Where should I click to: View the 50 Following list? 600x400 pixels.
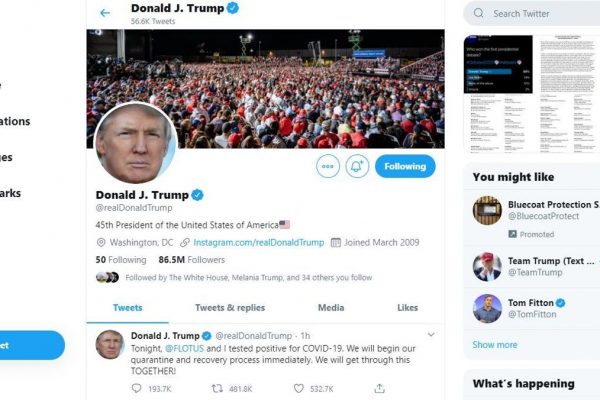(121, 260)
